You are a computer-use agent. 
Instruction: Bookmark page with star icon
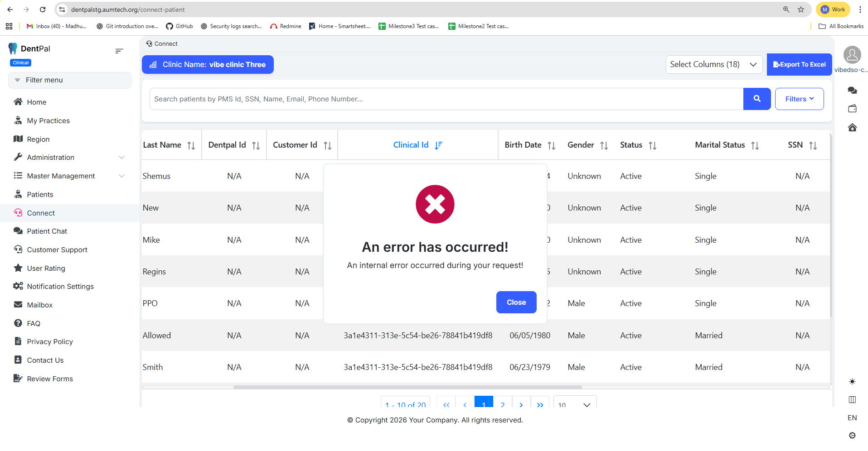click(801, 10)
